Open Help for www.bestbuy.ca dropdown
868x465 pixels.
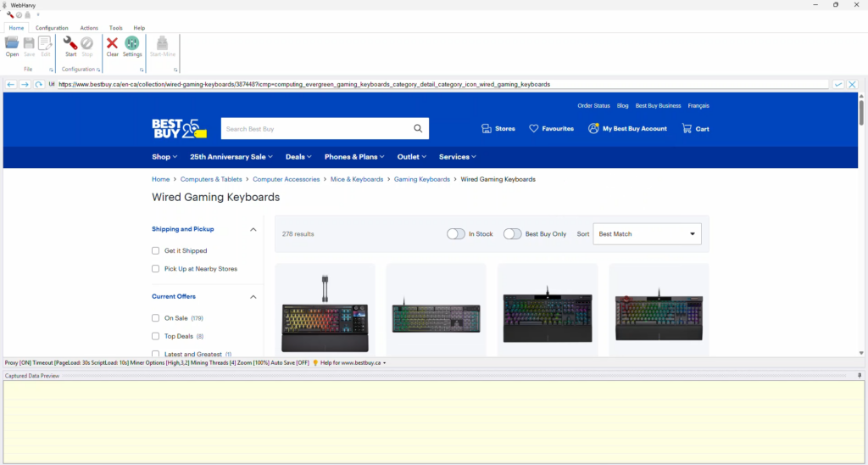click(x=349, y=363)
